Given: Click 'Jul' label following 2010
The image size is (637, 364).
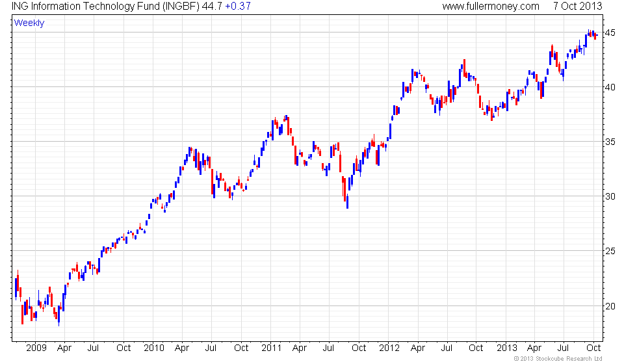Looking at the screenshot, I should click(x=211, y=348).
